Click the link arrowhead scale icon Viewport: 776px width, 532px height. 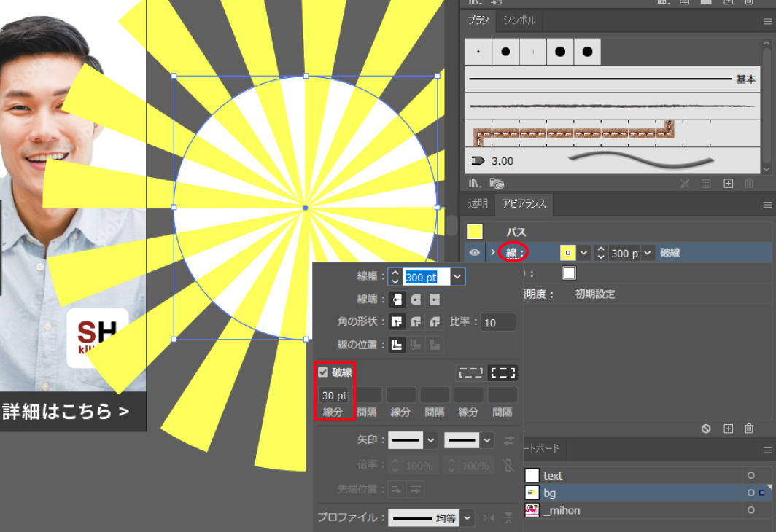point(508,466)
